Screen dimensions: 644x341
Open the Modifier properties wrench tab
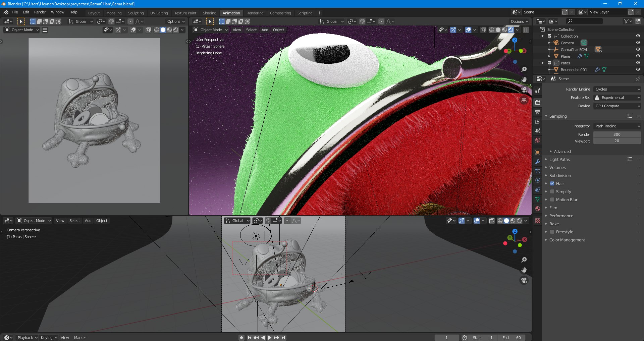pos(538,162)
